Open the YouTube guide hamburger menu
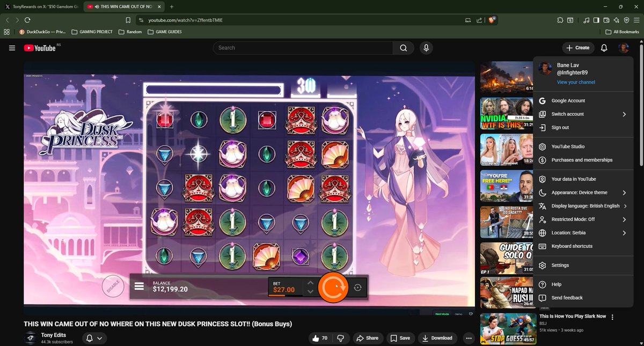The height and width of the screenshot is (346, 644). (x=12, y=48)
